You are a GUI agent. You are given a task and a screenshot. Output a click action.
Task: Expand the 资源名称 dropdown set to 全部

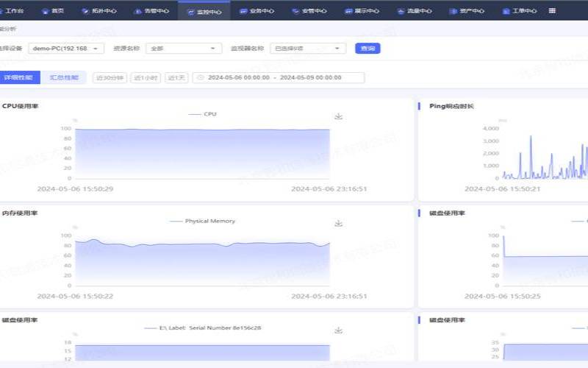(x=184, y=49)
